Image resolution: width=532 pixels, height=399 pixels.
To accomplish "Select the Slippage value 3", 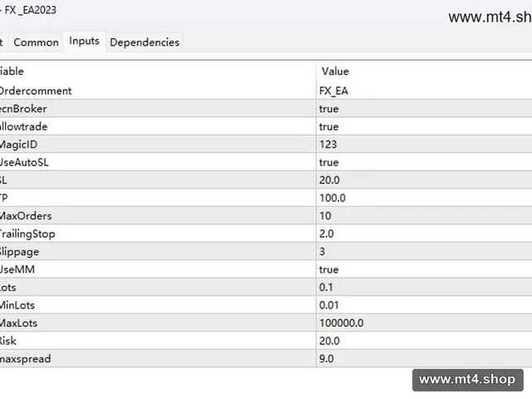I will click(x=424, y=251).
